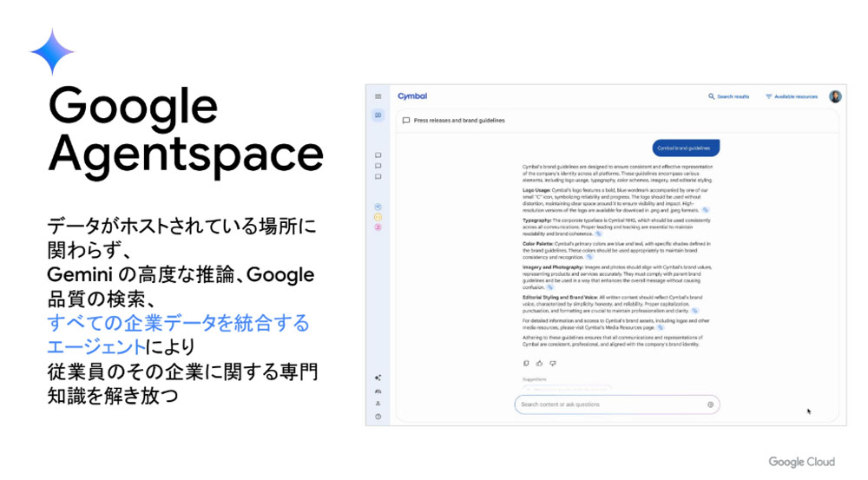This screenshot has height=480, width=868.
Task: Click the Logo Usage bold heading
Action: point(536,190)
